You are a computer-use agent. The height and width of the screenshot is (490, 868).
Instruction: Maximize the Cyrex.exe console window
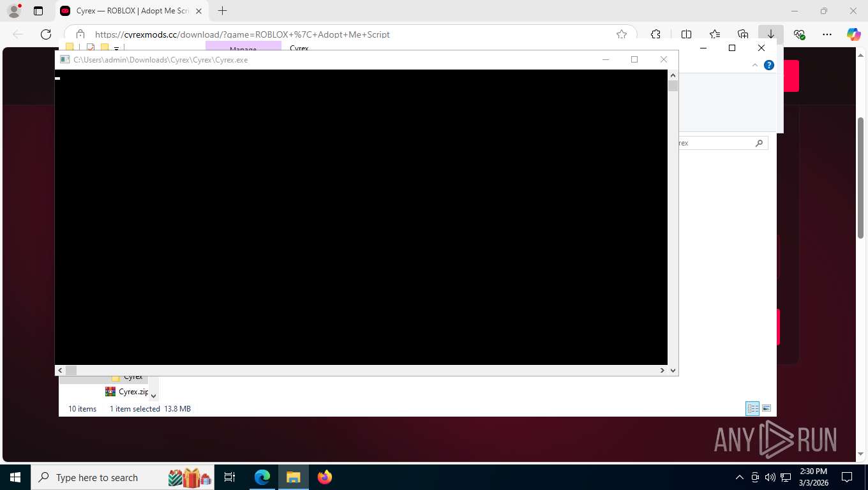(x=634, y=59)
